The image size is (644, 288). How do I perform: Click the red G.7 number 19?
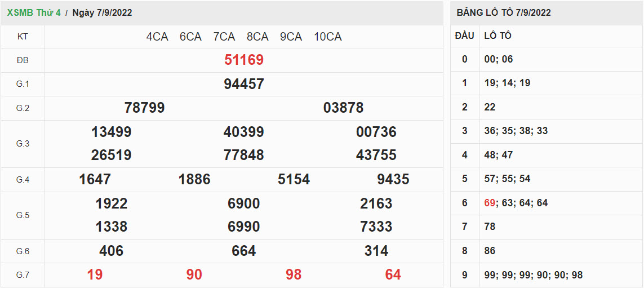(95, 274)
